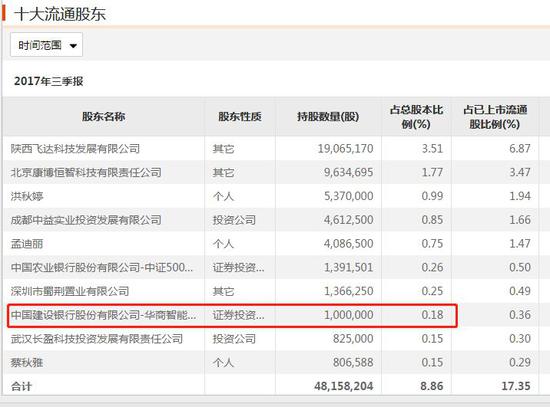The width and height of the screenshot is (550, 407).
Task: Click circulating ratio 6.87
Action: coord(520,149)
